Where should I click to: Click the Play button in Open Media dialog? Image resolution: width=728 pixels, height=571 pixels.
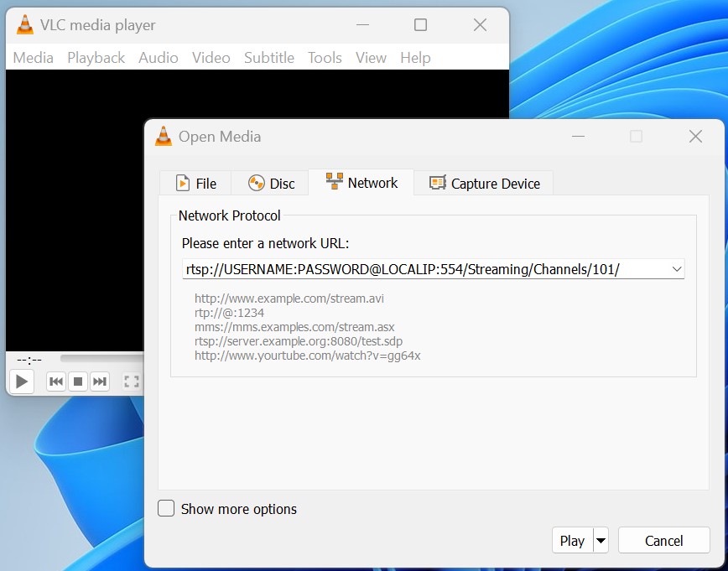coord(572,541)
